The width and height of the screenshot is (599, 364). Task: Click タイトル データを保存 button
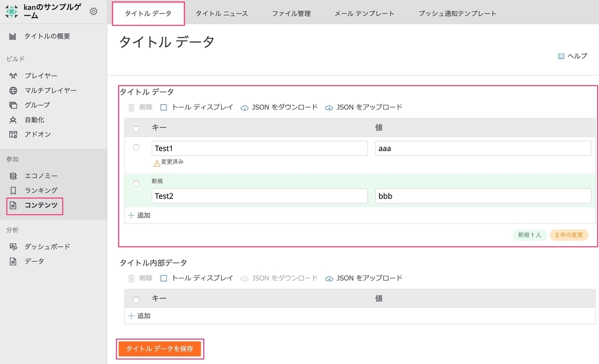coord(160,349)
